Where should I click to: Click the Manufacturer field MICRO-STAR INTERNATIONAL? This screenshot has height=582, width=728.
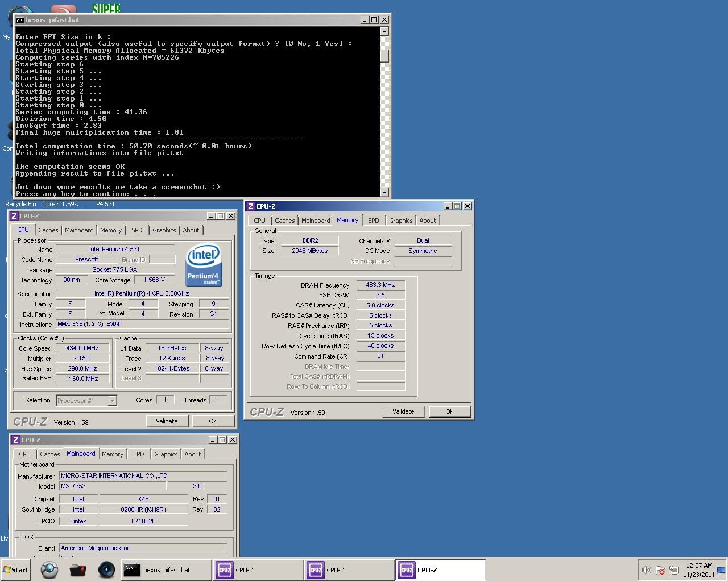(x=143, y=476)
